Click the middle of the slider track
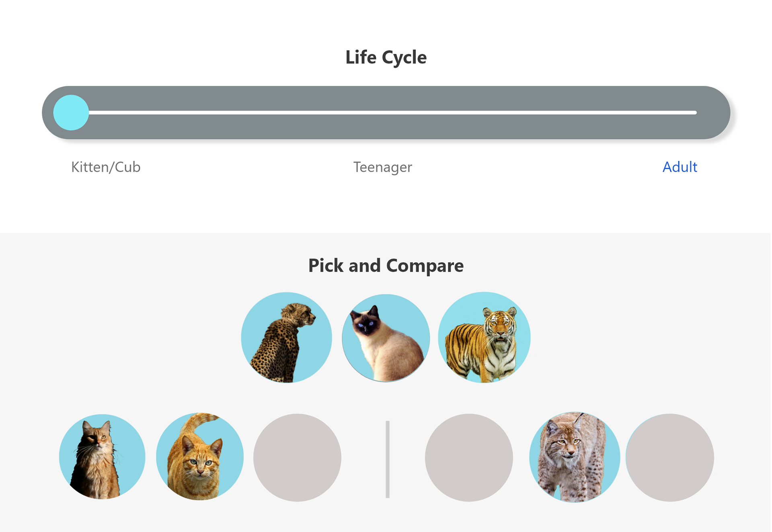Viewport: 772px width, 532px height. coord(386,113)
